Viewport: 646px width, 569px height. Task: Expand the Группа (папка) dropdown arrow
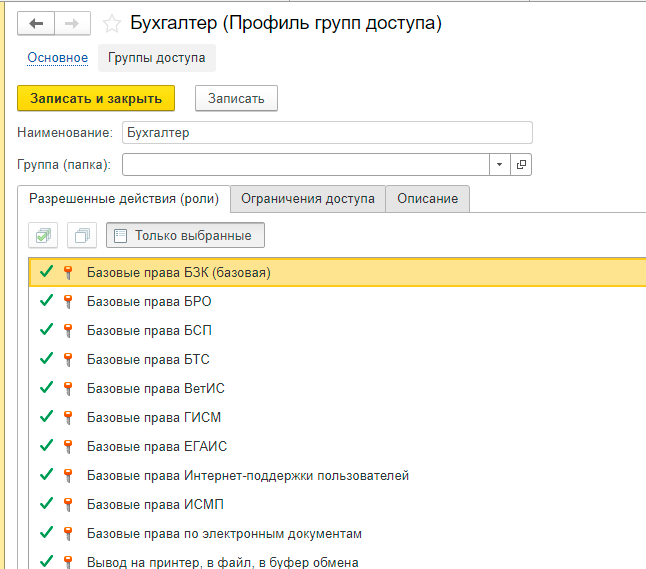pyautogui.click(x=500, y=164)
